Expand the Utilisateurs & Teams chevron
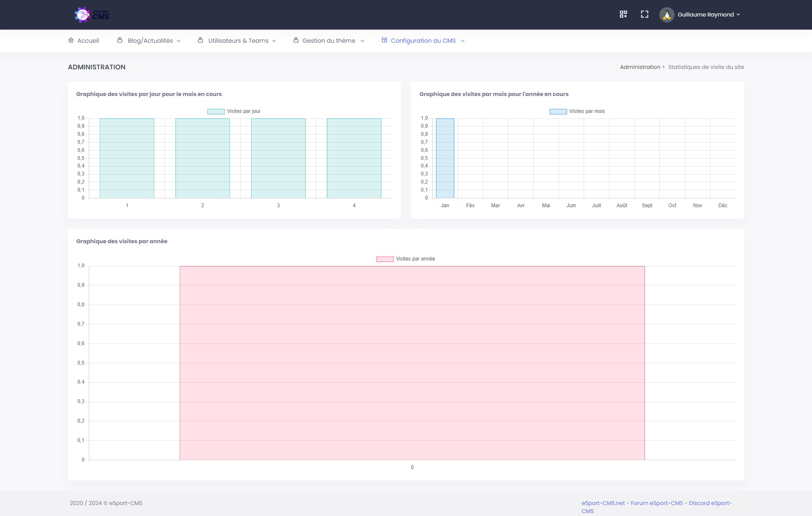 click(x=274, y=41)
